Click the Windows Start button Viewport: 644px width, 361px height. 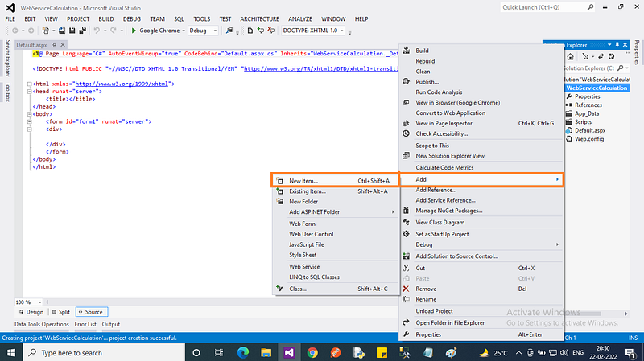11,352
